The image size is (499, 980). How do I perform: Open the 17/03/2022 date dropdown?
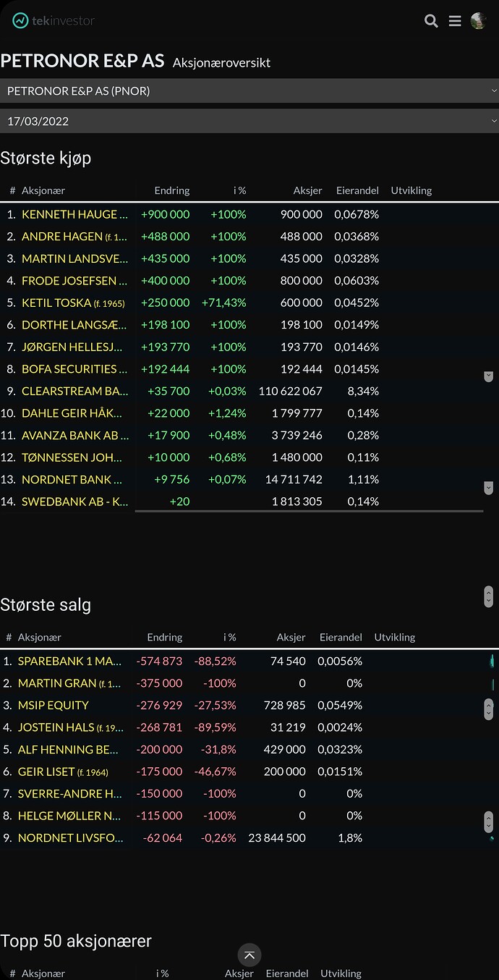[249, 121]
